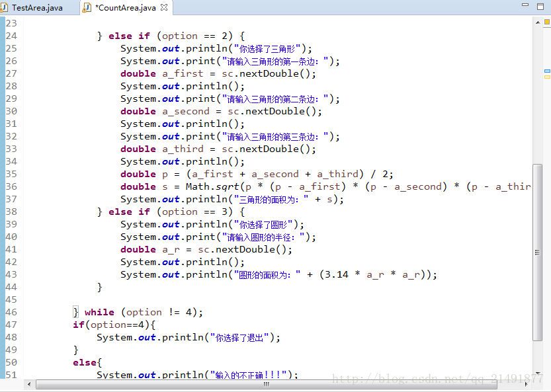Click the string "请输入三角形的第一条边:"
Viewport: 551px width, 392px height.
click(x=275, y=61)
